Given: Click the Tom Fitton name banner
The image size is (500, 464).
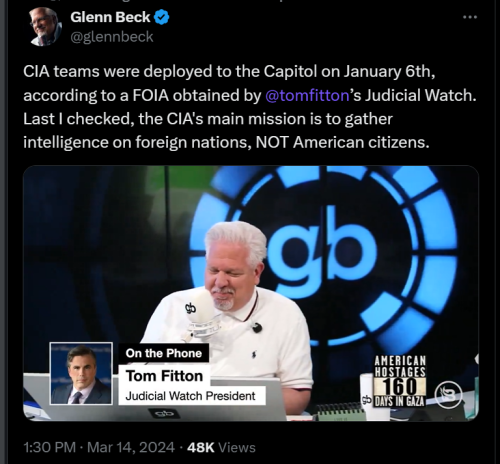Looking at the screenshot, I should (164, 376).
